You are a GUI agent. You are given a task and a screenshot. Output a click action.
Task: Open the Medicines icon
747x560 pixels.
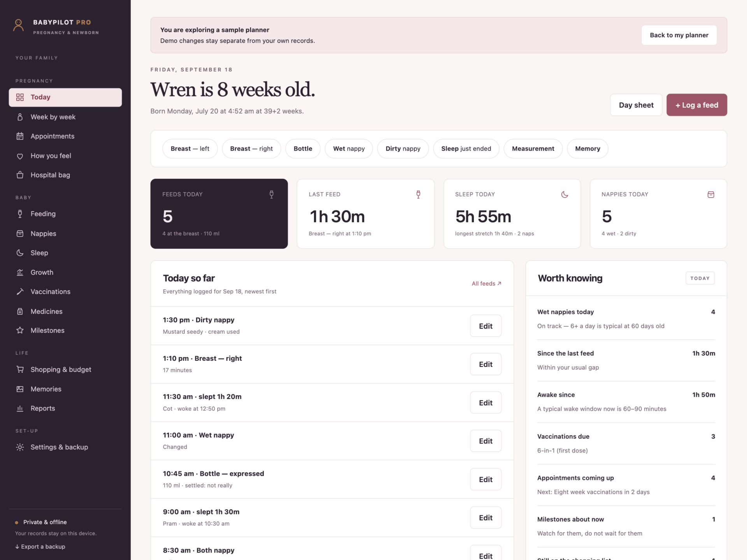click(x=20, y=311)
